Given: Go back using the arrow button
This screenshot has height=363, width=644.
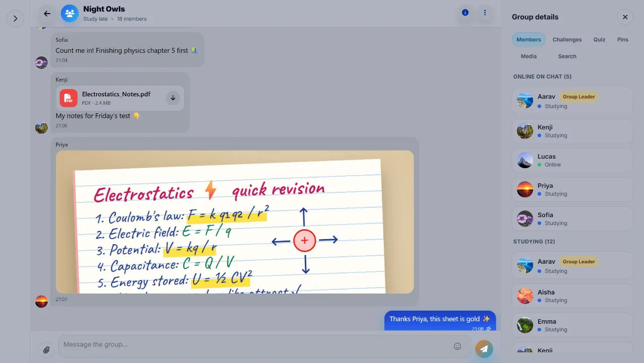Looking at the screenshot, I should [47, 14].
